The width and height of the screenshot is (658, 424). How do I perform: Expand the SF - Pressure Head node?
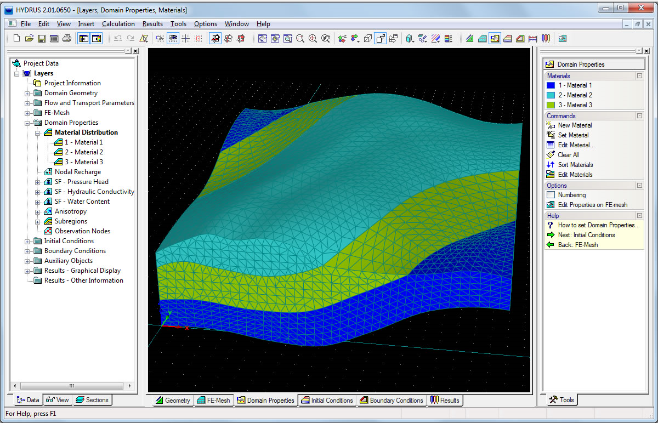coord(37,182)
